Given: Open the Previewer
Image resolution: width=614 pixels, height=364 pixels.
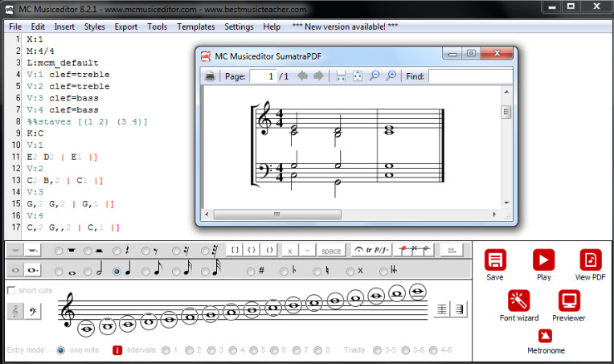Looking at the screenshot, I should pos(568,301).
